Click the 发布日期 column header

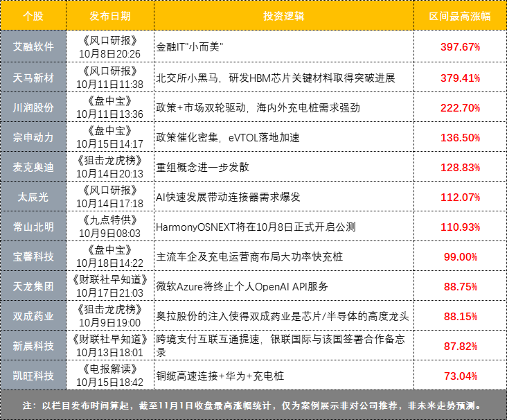coord(110,16)
